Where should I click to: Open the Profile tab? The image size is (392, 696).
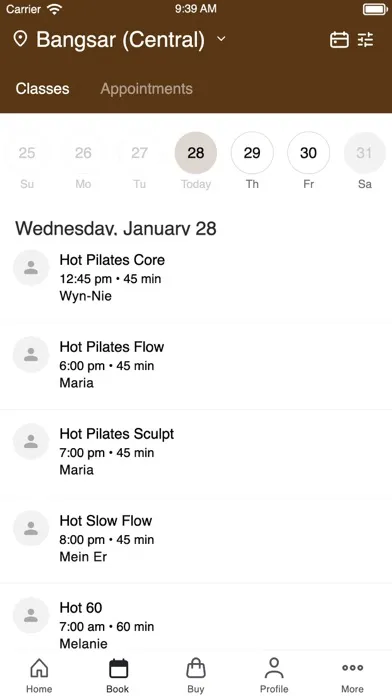(274, 675)
